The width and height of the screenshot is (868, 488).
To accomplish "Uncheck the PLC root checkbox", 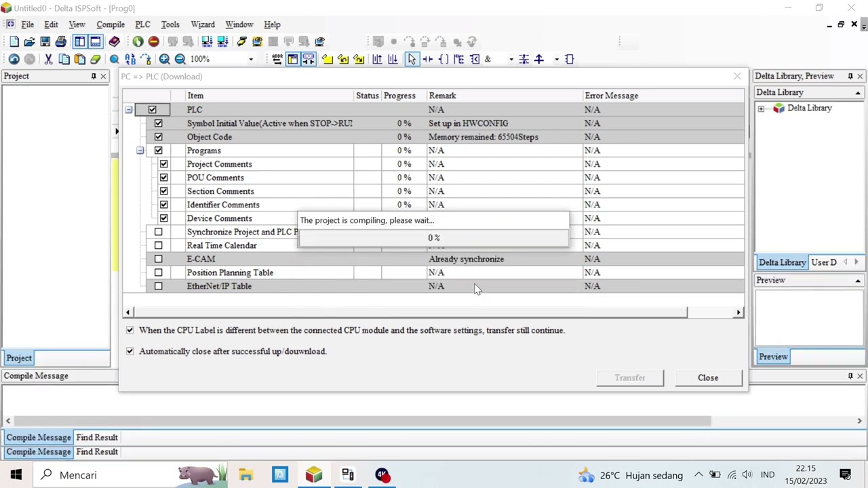I will tap(152, 110).
